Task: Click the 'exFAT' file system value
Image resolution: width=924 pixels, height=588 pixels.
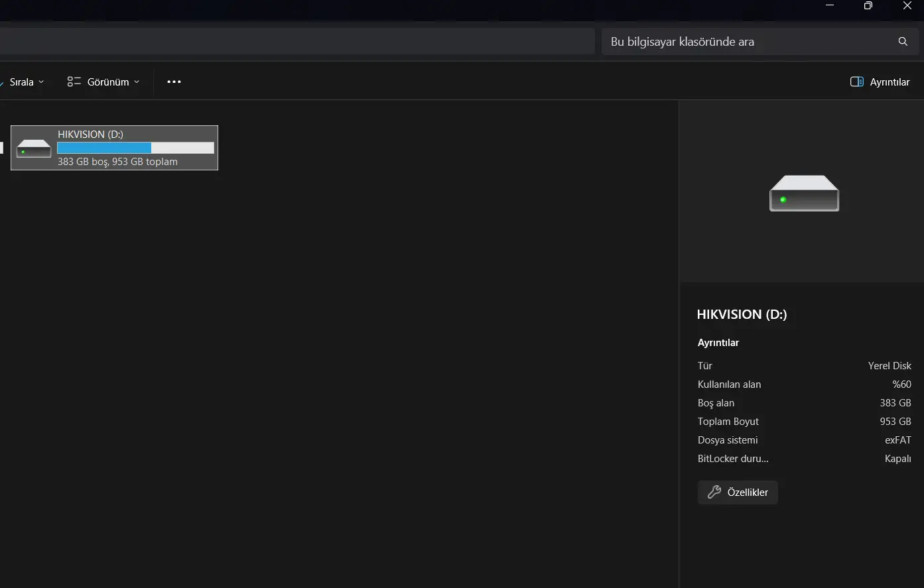Action: (x=898, y=440)
